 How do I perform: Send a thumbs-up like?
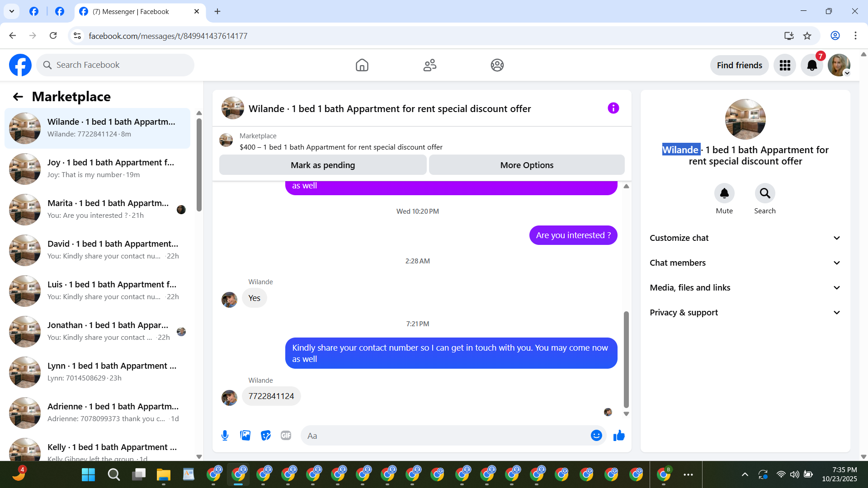(x=619, y=436)
